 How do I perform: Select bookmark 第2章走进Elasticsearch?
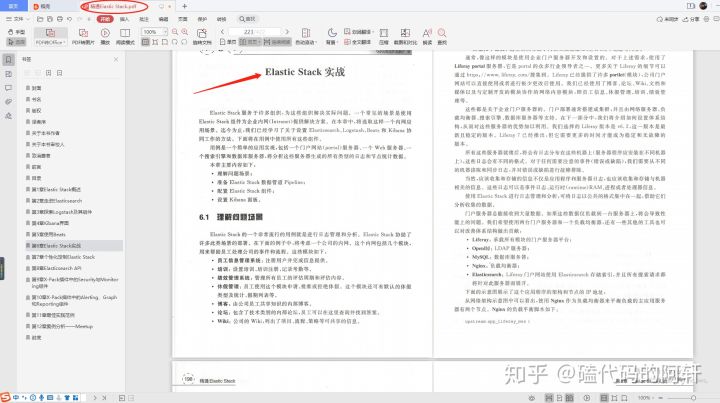coord(56,201)
